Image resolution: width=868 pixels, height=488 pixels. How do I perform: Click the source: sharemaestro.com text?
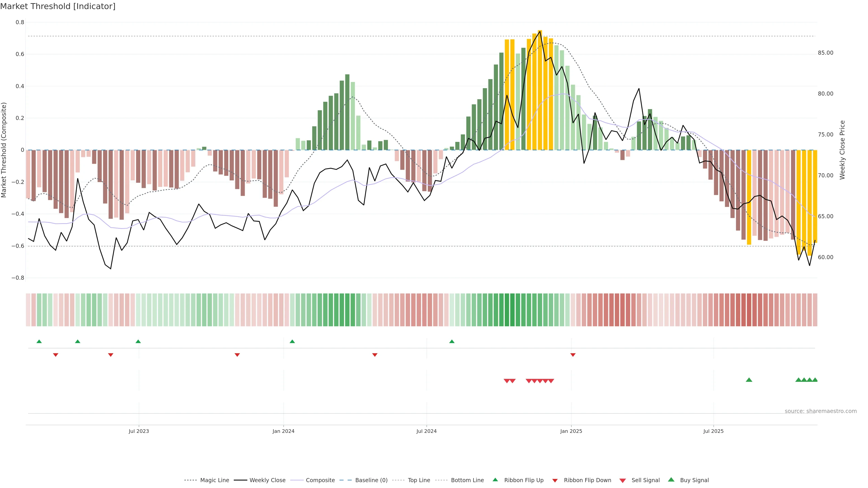821,411
